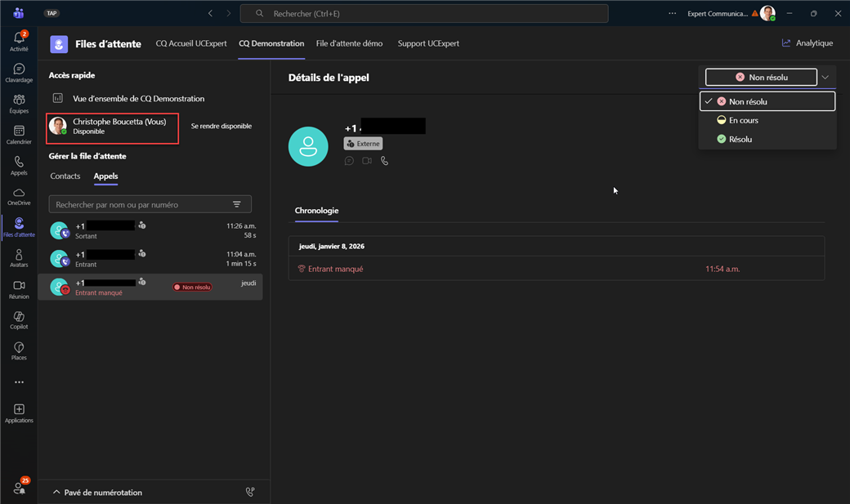Viewport: 850px width, 504px height.
Task: Open more options ellipsis in title bar
Action: point(673,13)
